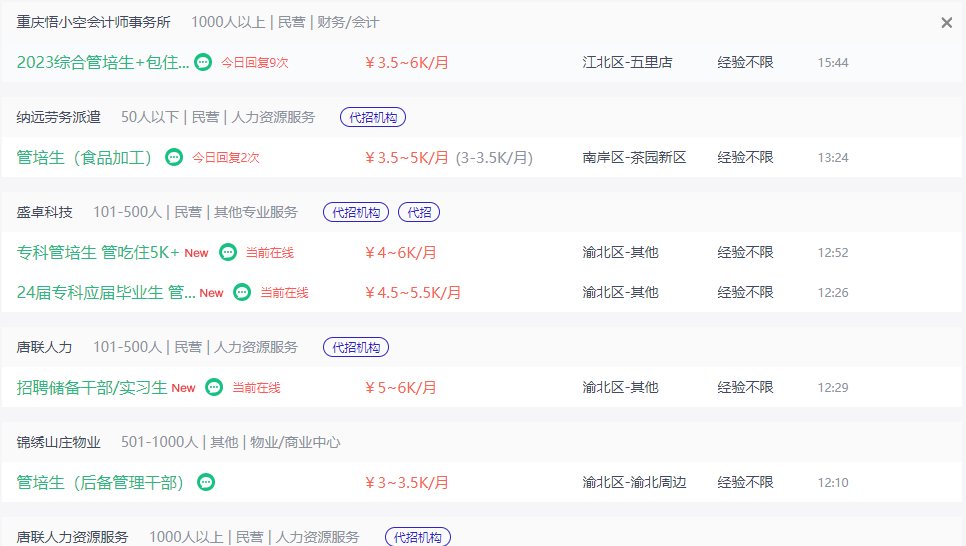Viewport: 966px width, 546px height.
Task: Open 盛卓科技 company profile
Action: (x=44, y=212)
